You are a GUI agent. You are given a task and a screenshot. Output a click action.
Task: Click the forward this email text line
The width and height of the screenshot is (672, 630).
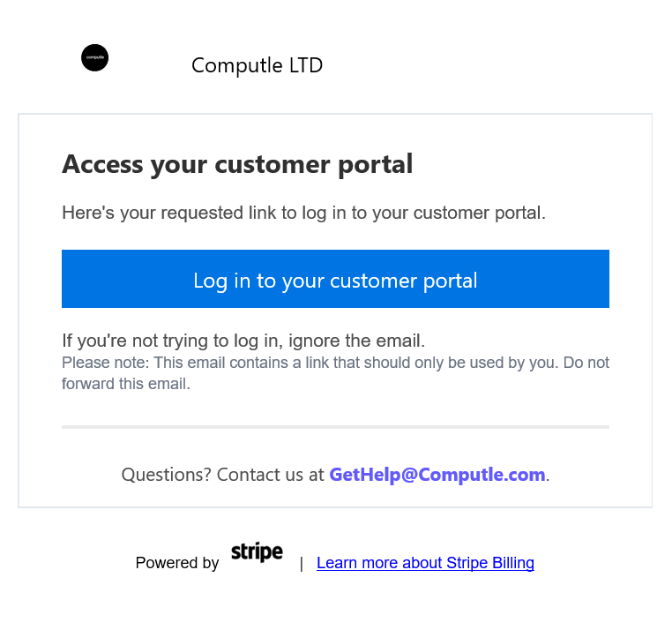pyautogui.click(x=126, y=384)
